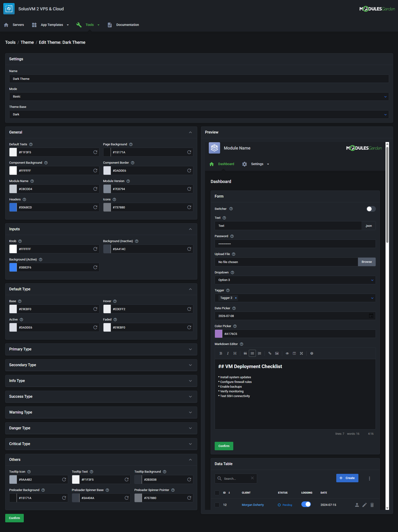Open the Servers menu item

[14, 25]
